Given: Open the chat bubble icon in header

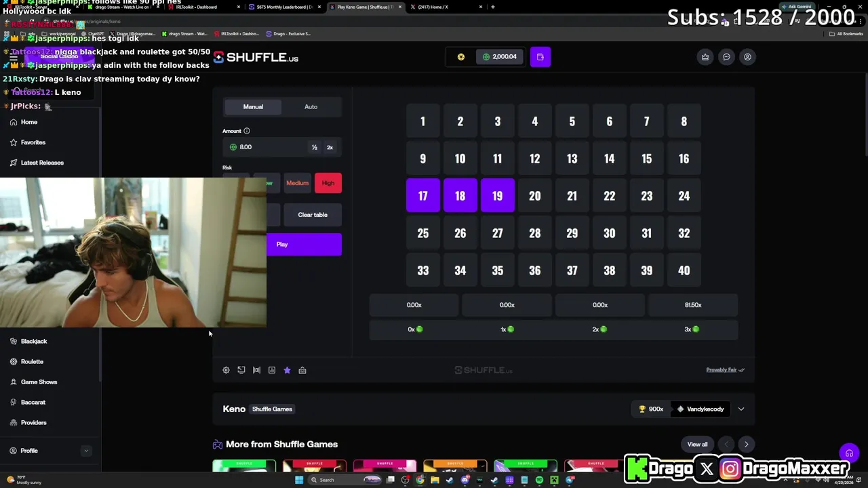Looking at the screenshot, I should [726, 57].
